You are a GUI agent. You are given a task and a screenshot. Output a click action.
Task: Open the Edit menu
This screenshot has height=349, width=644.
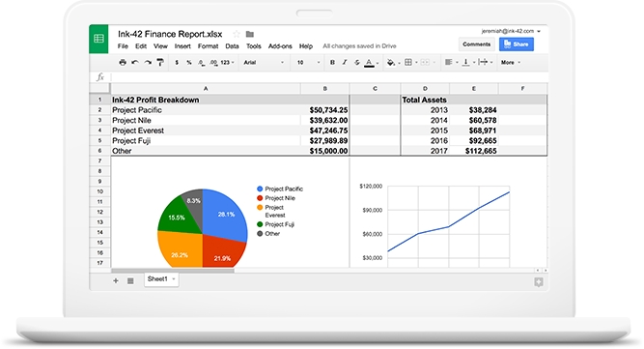(x=141, y=46)
